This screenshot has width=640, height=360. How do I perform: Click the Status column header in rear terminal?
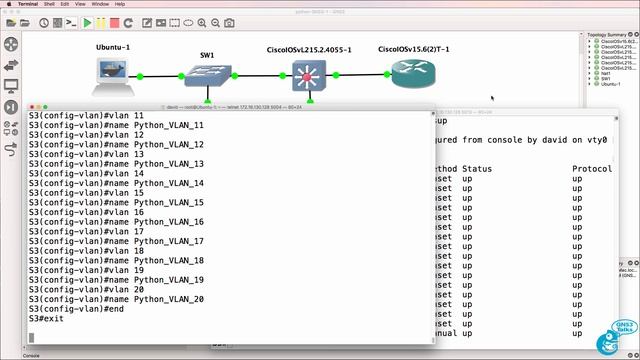[x=477, y=169]
